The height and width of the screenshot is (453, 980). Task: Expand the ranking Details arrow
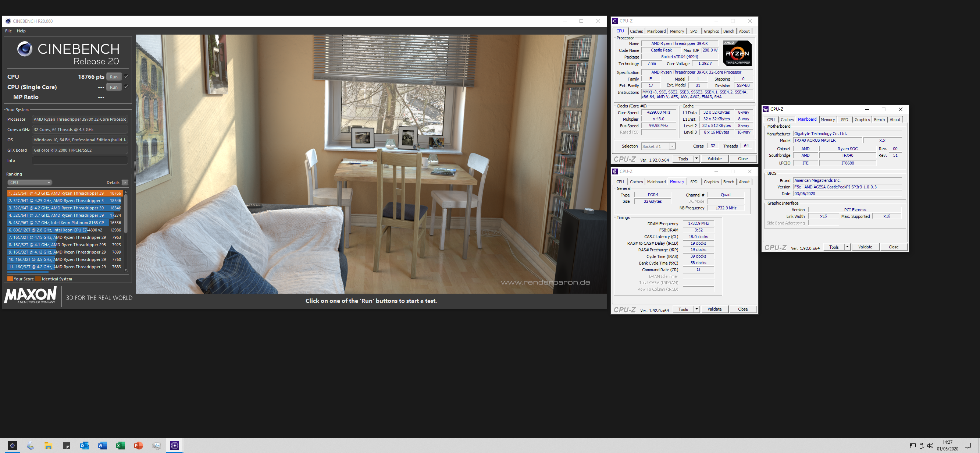125,183
